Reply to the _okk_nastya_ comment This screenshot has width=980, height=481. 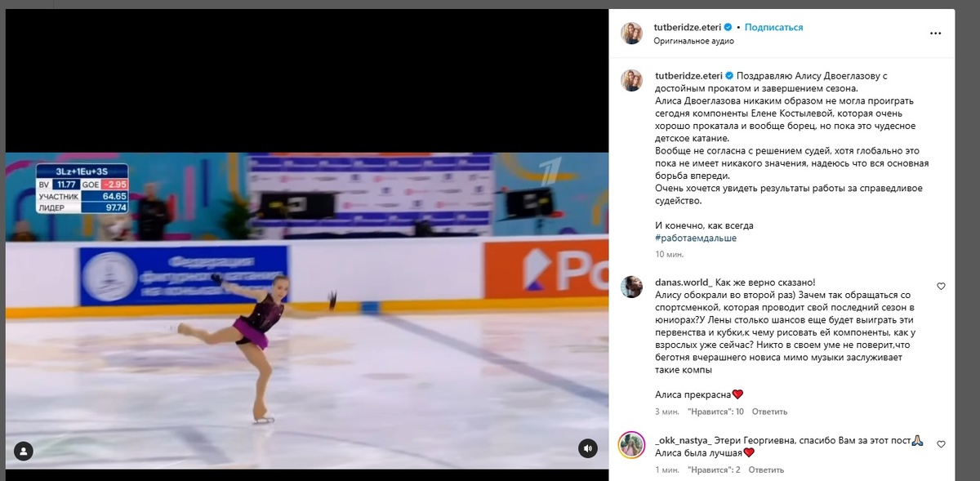(x=766, y=470)
